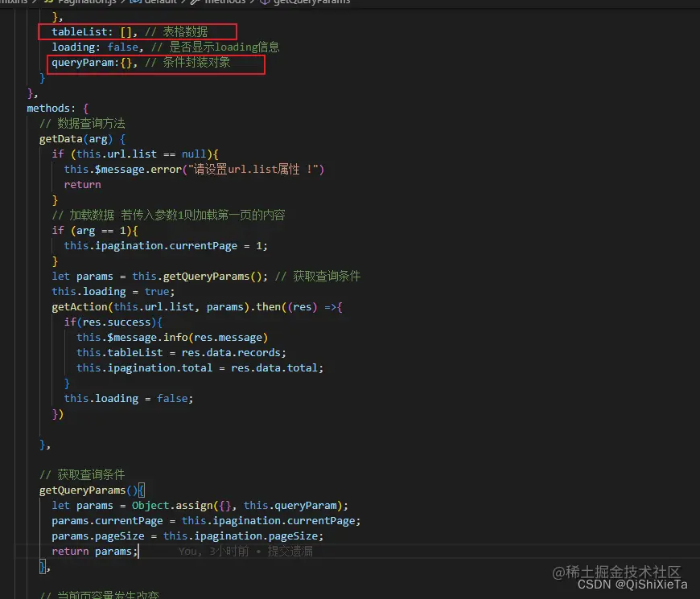Click the 'methods: {' line

coord(58,108)
